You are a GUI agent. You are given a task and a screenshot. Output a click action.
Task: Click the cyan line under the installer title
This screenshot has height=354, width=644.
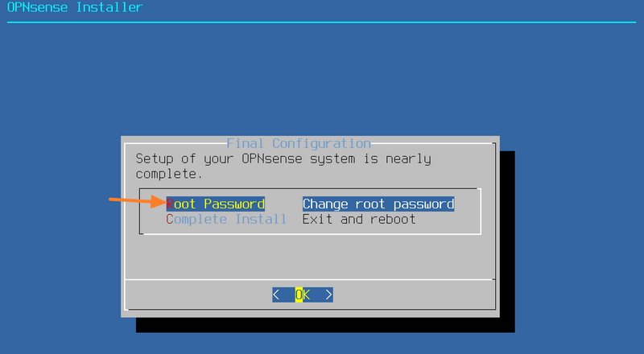coord(321,23)
